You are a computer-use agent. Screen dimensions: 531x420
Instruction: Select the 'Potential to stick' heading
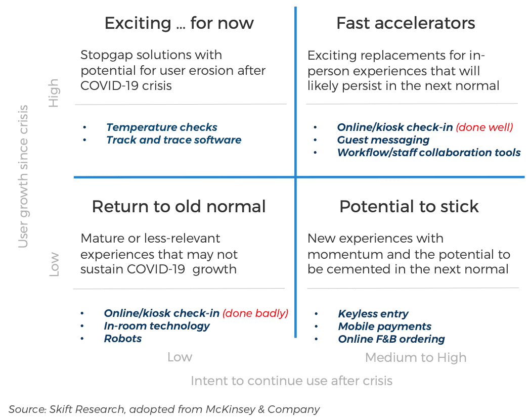[409, 206]
